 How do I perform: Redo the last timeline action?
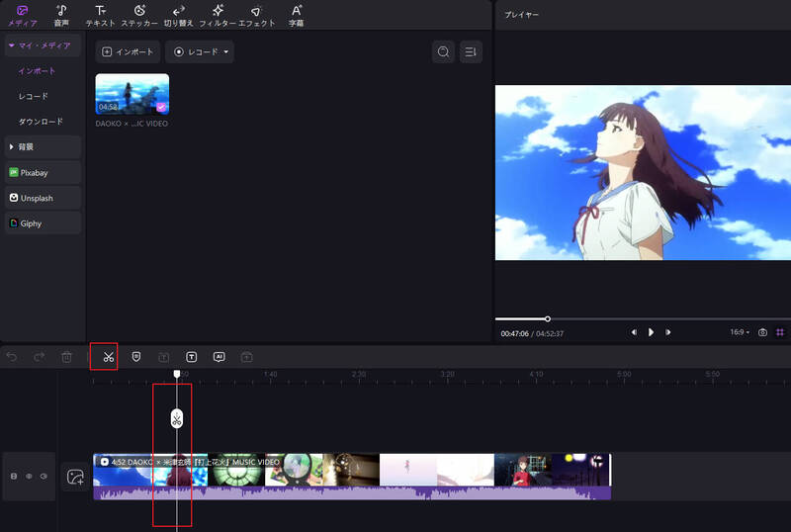pyautogui.click(x=39, y=357)
